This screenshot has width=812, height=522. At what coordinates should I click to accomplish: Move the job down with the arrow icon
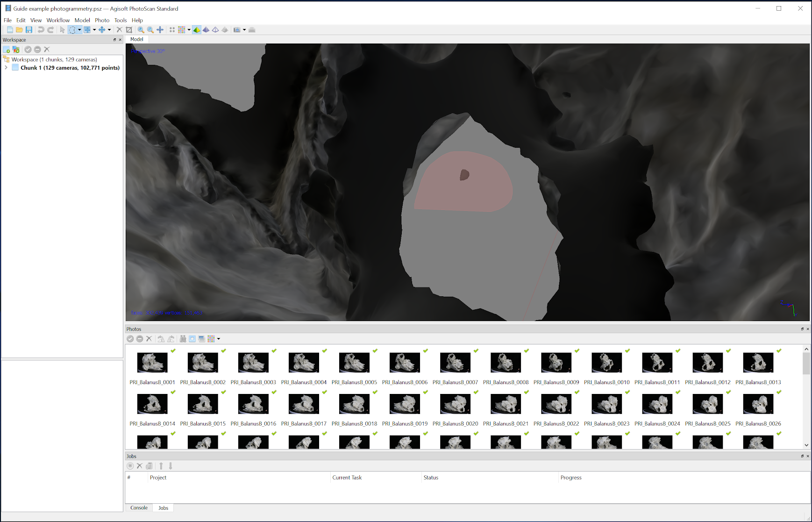point(171,466)
